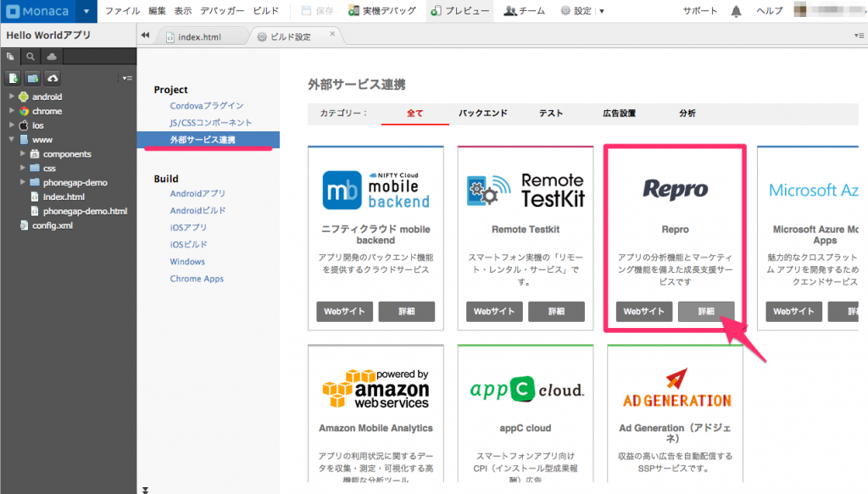
Task: Open Cordovaプラグイン settings
Action: tap(207, 105)
